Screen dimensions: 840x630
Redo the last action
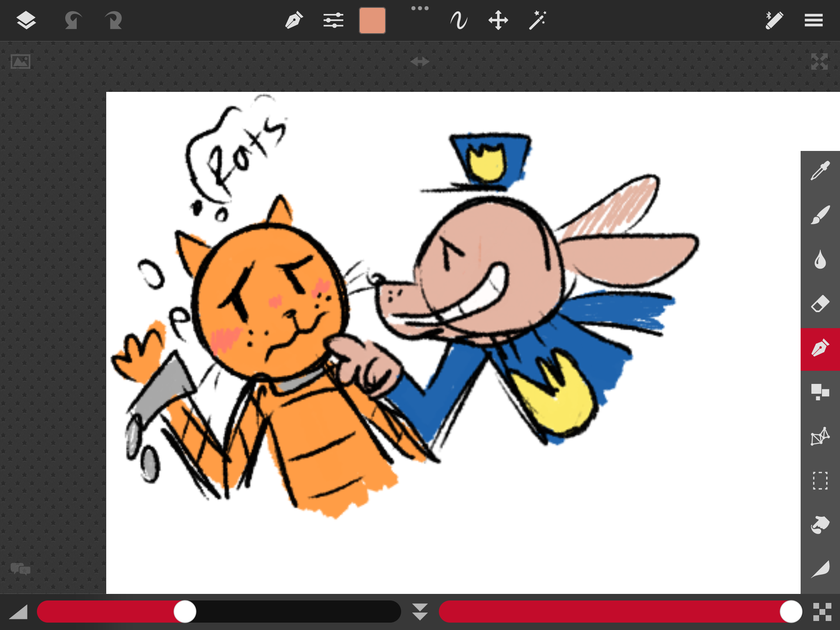coord(113,21)
